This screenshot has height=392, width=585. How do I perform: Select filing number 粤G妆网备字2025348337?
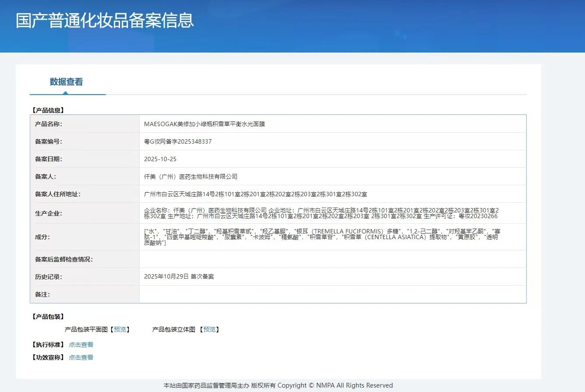coord(178,141)
